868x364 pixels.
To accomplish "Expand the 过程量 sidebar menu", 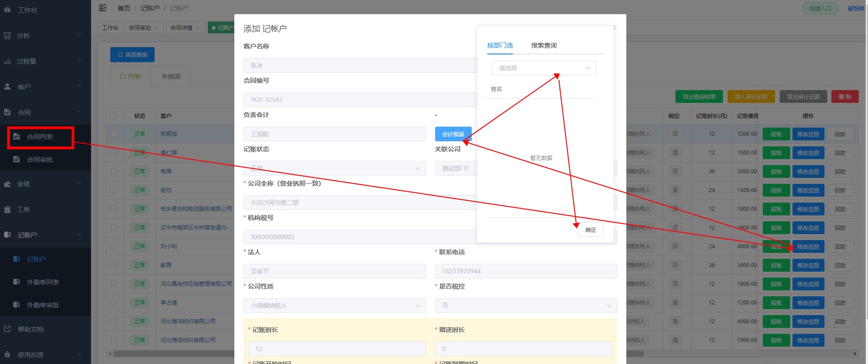I will (79, 61).
